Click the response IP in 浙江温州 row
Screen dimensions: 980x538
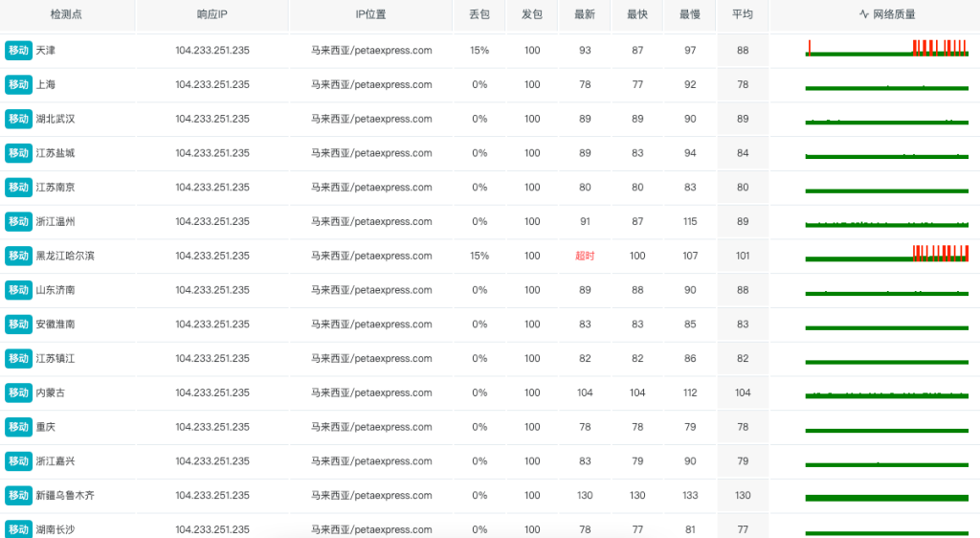[x=212, y=222]
